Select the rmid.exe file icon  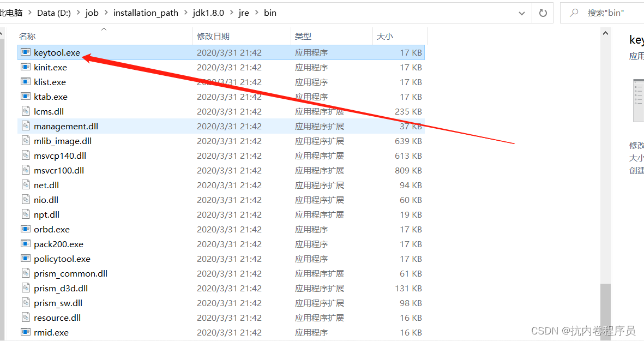pos(26,332)
